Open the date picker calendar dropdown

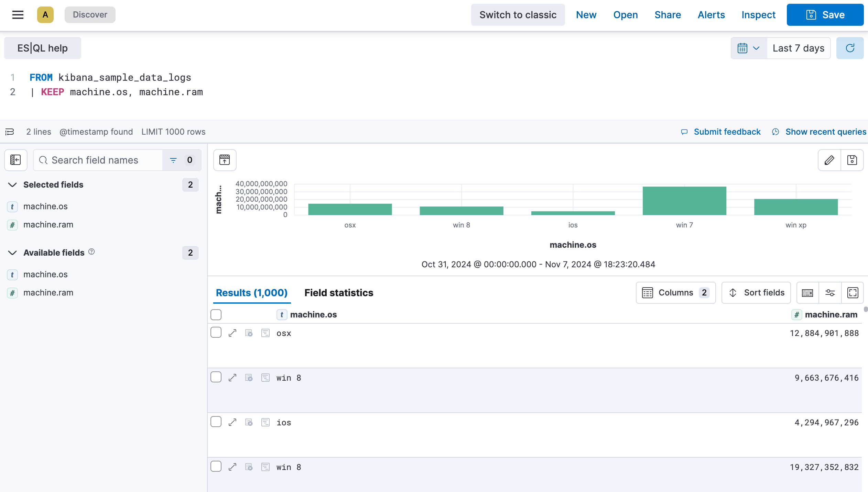748,48
